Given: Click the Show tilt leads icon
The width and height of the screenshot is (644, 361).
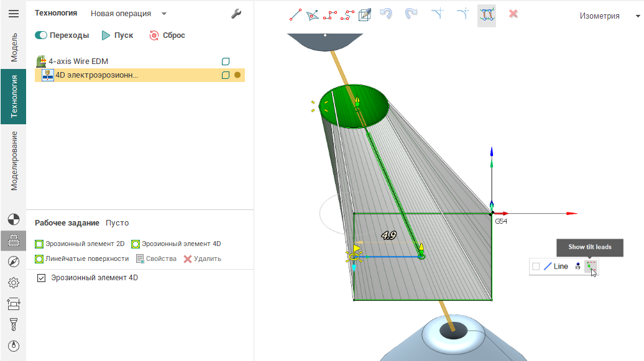Looking at the screenshot, I should pos(591,266).
